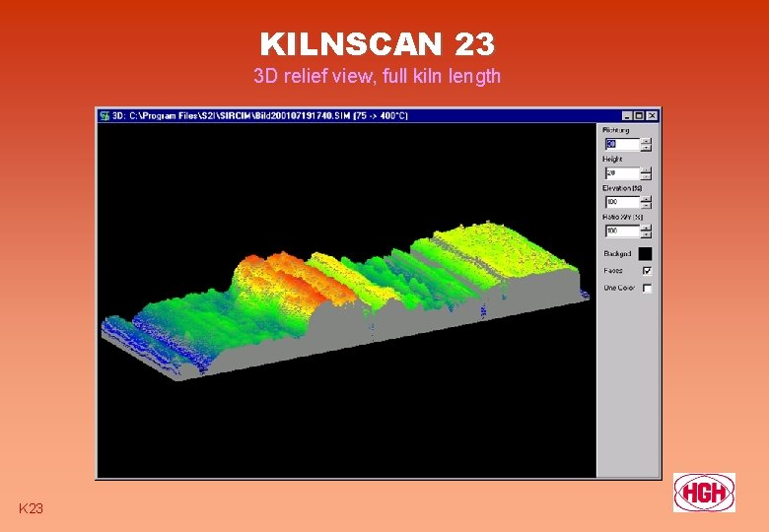Image resolution: width=769 pixels, height=532 pixels.
Task: Close the 3D relief window
Action: pyautogui.click(x=652, y=116)
